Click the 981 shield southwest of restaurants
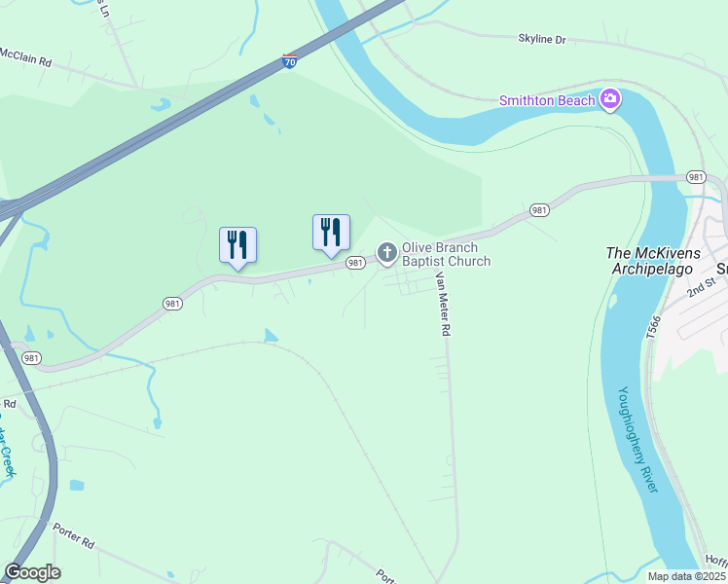728x584 pixels. [x=172, y=304]
